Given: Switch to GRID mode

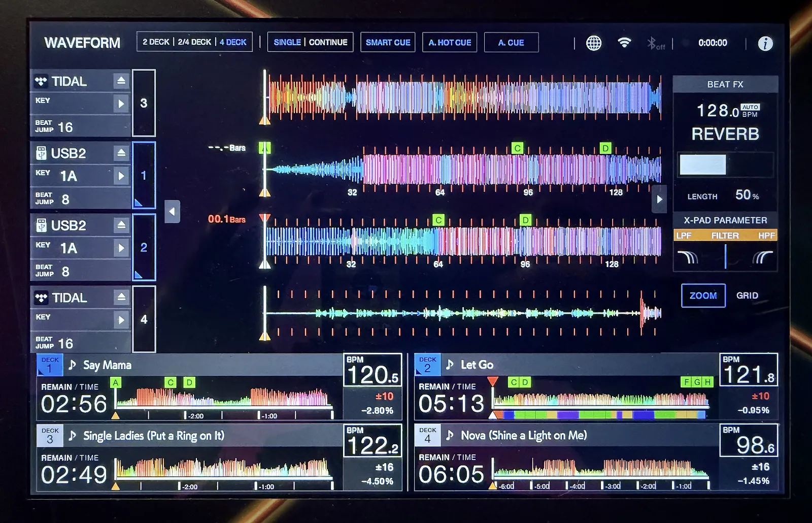Looking at the screenshot, I should tap(747, 296).
